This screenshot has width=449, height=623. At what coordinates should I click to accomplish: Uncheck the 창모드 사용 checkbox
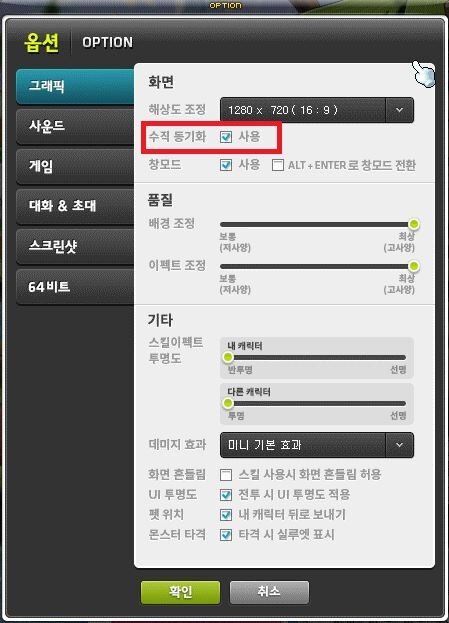pos(226,165)
